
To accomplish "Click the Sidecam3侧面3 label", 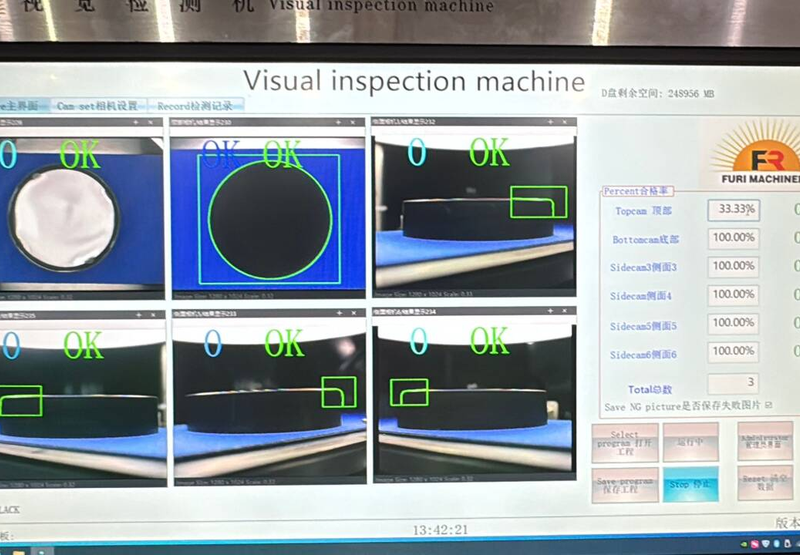I will point(643,267).
